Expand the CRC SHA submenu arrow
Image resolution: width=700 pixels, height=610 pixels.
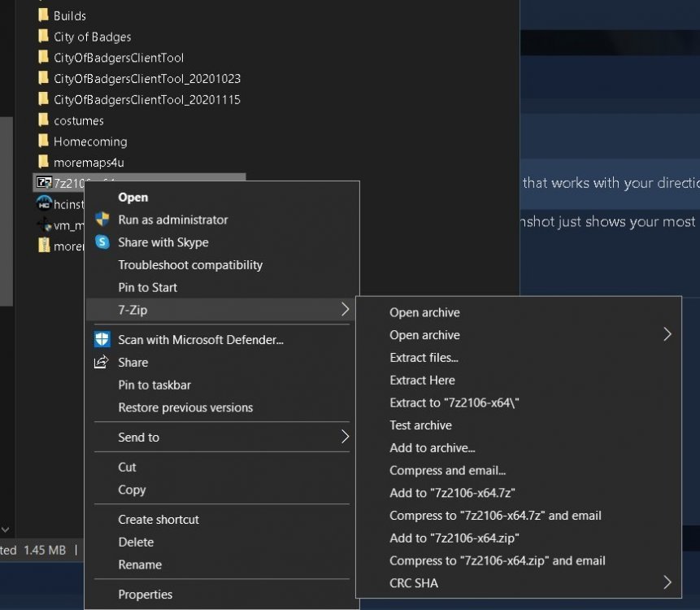(667, 582)
